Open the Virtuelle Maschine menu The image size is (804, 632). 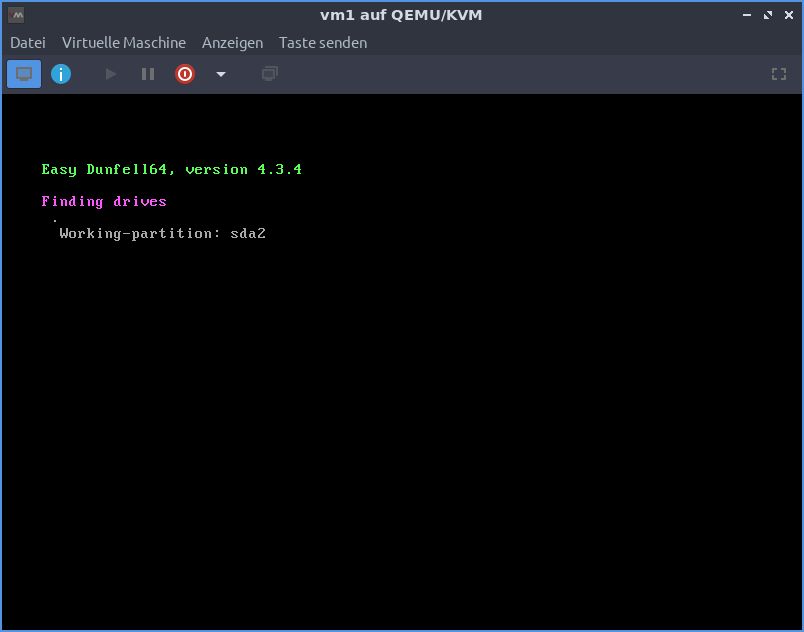pyautogui.click(x=124, y=43)
